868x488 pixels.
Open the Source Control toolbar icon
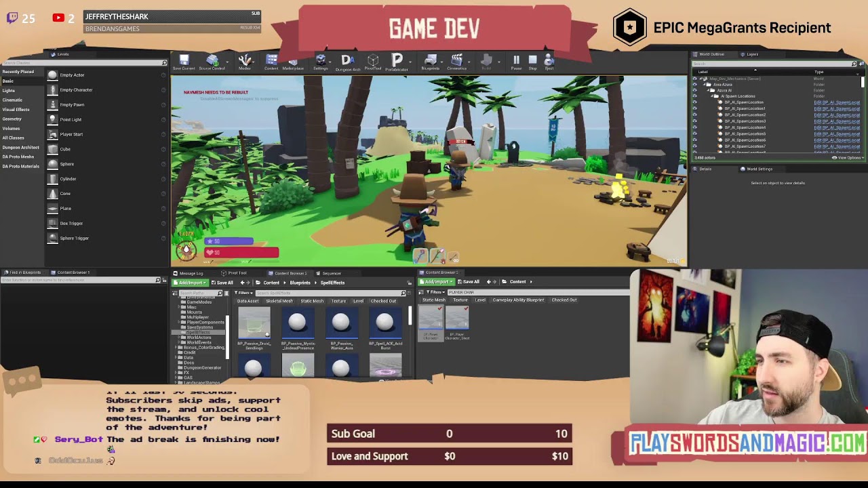212,62
